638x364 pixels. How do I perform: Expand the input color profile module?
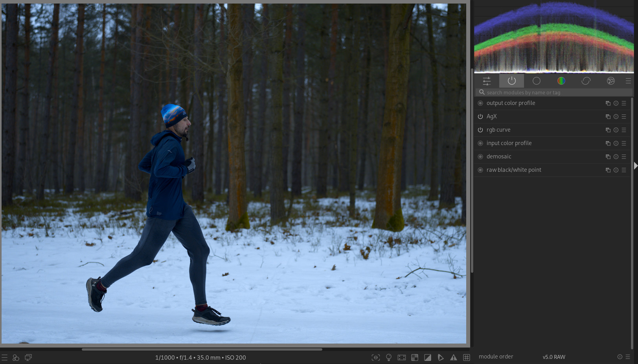pos(509,143)
